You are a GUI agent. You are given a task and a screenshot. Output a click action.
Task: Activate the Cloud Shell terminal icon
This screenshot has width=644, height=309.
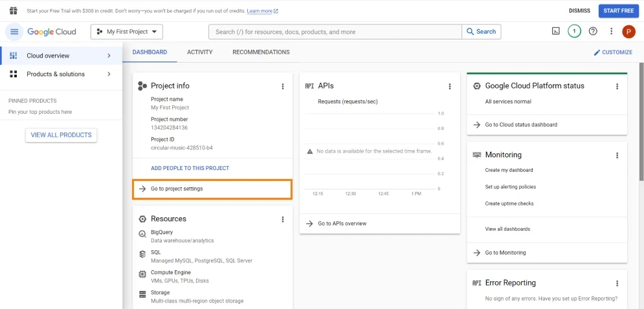point(556,31)
